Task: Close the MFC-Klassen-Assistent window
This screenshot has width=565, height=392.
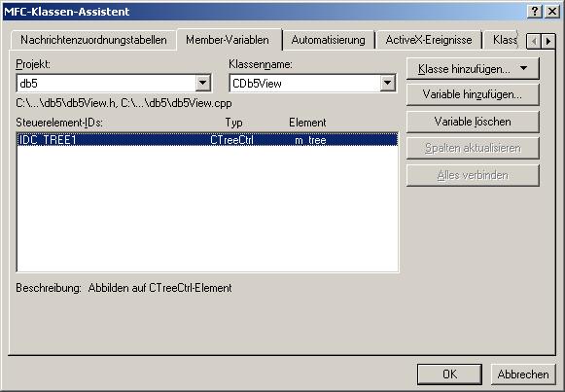Action: click(x=552, y=12)
